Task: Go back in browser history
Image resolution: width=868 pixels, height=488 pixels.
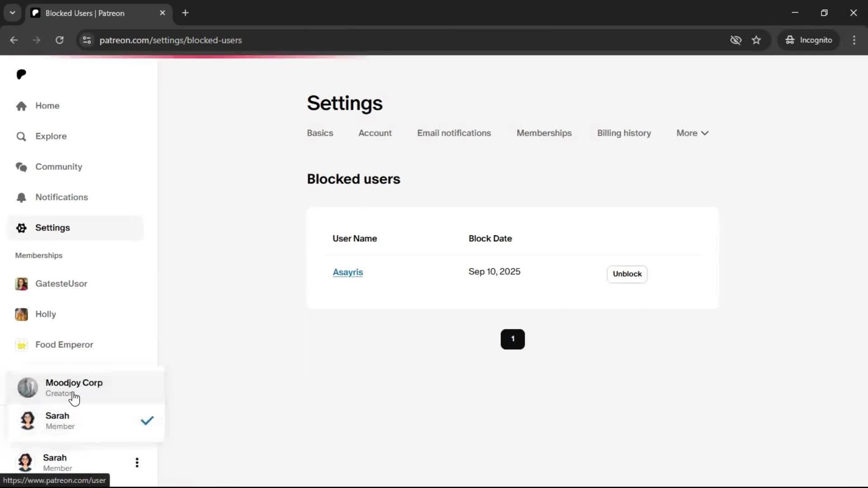Action: click(x=14, y=40)
